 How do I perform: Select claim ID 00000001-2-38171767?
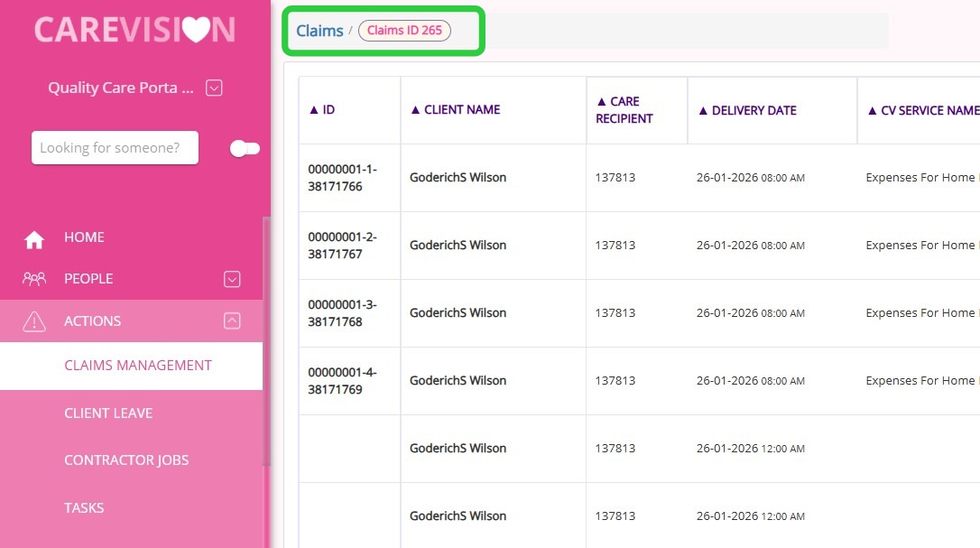(342, 246)
